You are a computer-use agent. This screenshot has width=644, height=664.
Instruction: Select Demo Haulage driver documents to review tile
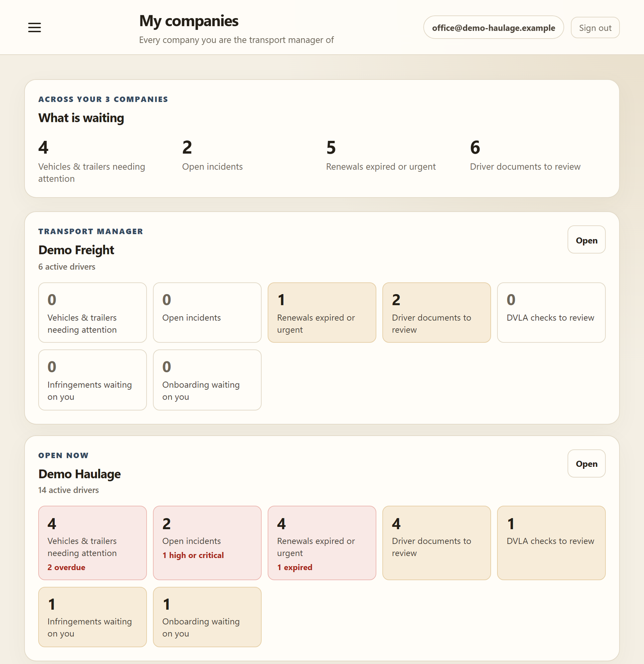pos(437,543)
